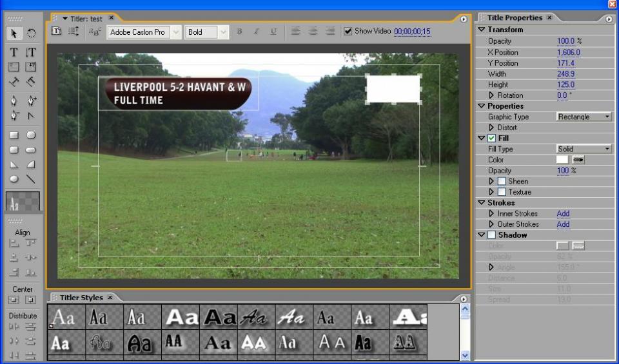Select the Selection arrow tool
Viewport: 619px width, 364px height.
coord(14,34)
